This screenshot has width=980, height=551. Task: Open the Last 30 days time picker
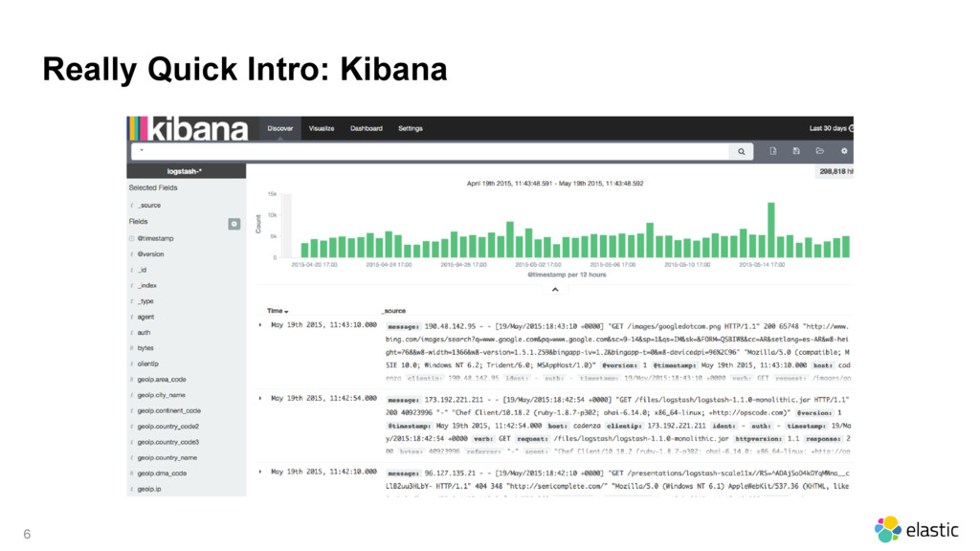pos(831,128)
